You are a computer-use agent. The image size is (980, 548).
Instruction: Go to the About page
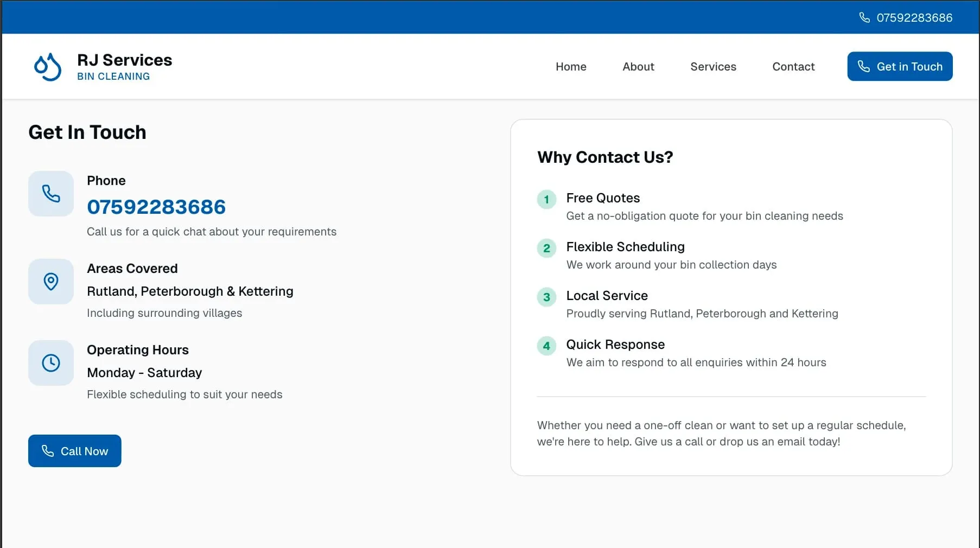(638, 66)
